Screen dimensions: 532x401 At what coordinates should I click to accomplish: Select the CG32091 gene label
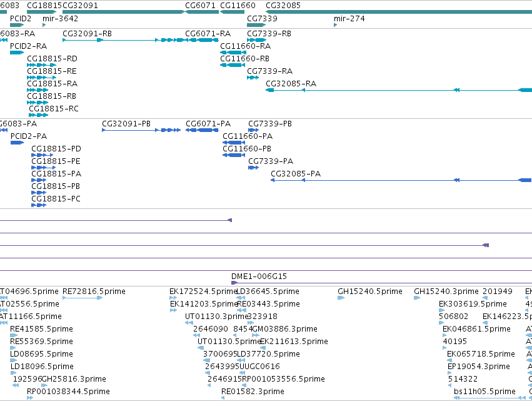coord(81,6)
